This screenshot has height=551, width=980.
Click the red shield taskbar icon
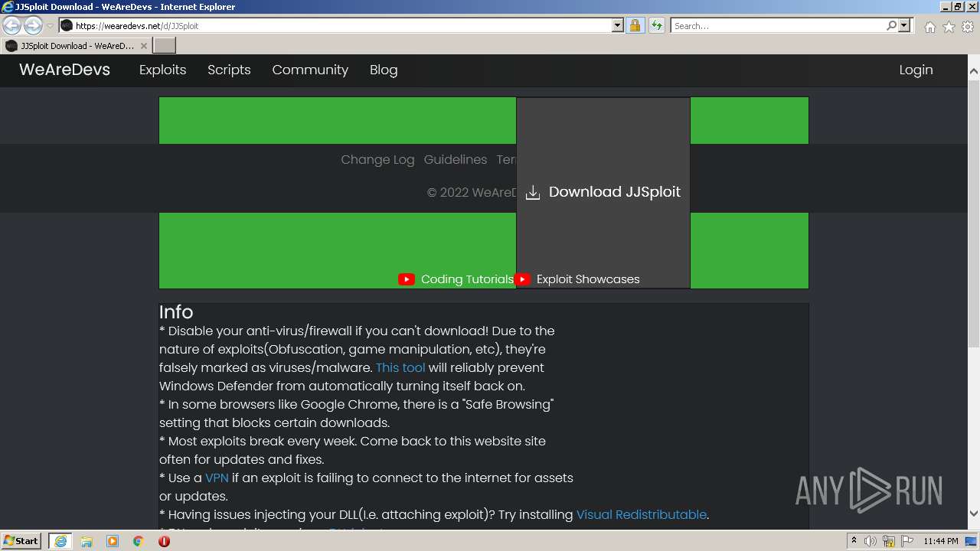pos(164,541)
